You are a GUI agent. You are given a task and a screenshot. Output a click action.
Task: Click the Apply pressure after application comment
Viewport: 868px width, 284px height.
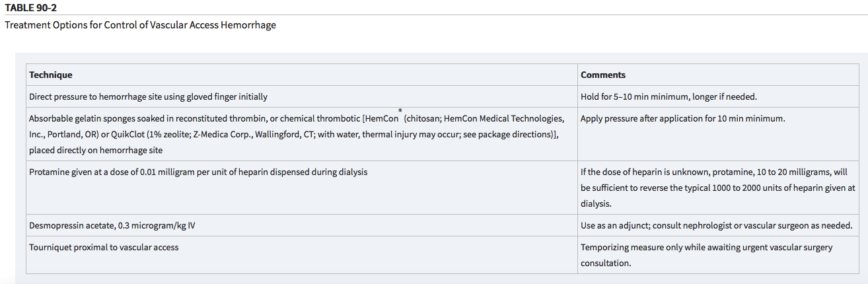682,119
